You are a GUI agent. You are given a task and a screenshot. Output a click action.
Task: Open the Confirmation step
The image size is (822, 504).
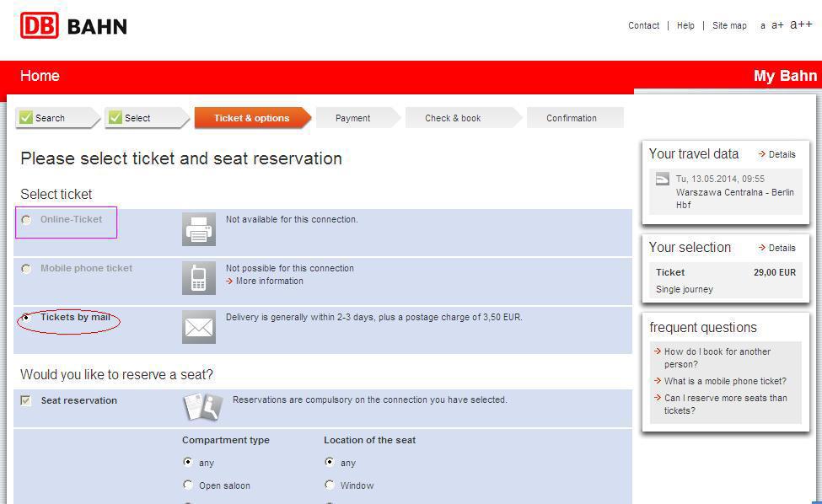[x=575, y=118]
